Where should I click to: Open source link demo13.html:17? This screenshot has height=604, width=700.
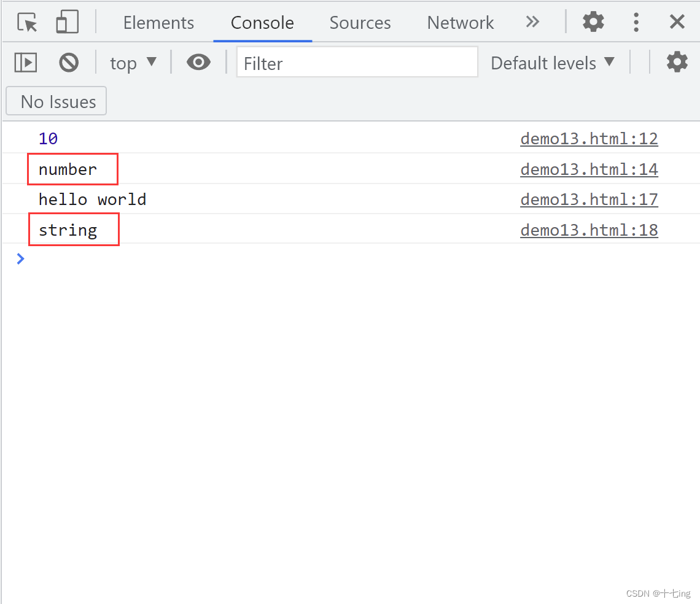[x=589, y=199]
